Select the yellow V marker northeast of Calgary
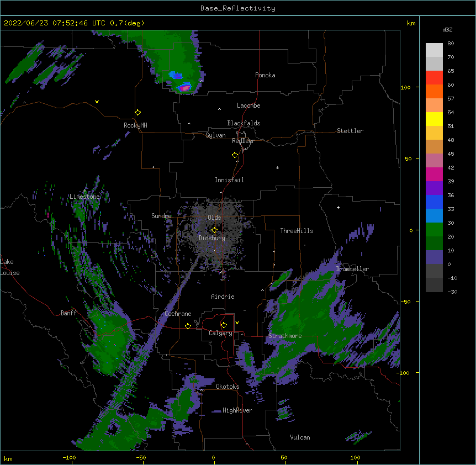 pyautogui.click(x=237, y=323)
